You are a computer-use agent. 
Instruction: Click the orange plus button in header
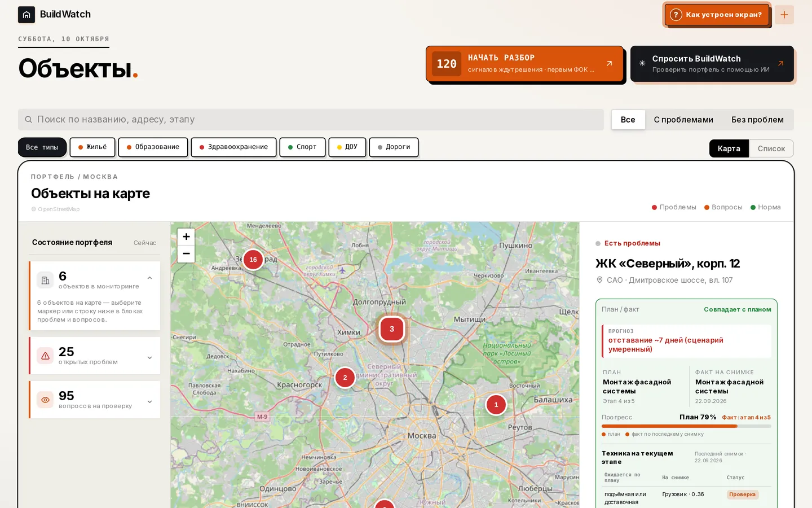pyautogui.click(x=784, y=15)
